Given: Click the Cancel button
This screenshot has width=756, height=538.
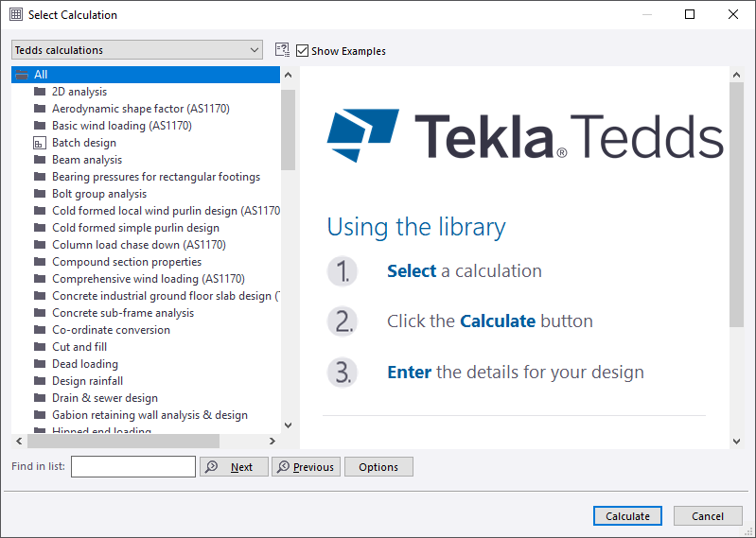Looking at the screenshot, I should point(708,516).
